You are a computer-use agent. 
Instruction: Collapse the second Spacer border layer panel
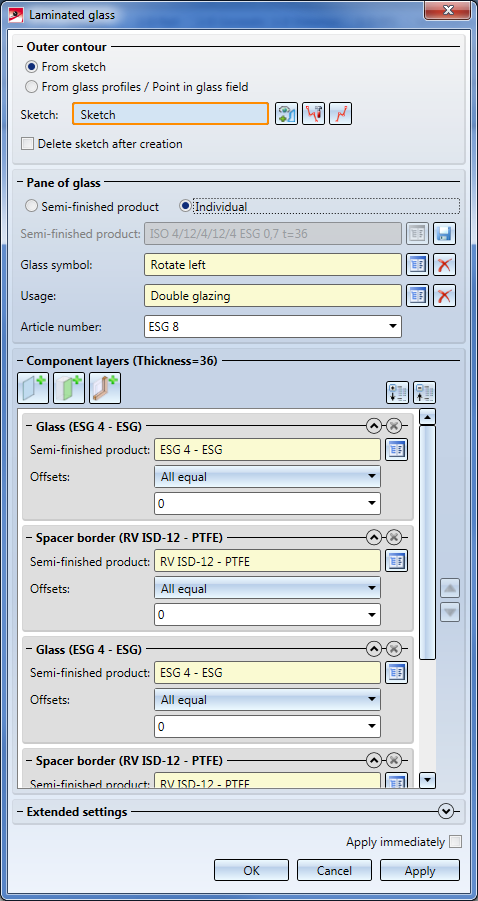click(373, 760)
